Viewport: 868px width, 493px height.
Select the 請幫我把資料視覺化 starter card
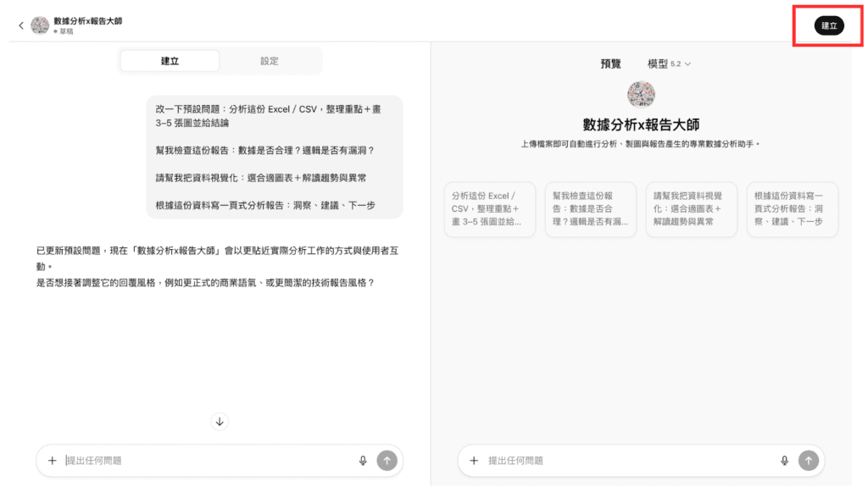point(691,208)
